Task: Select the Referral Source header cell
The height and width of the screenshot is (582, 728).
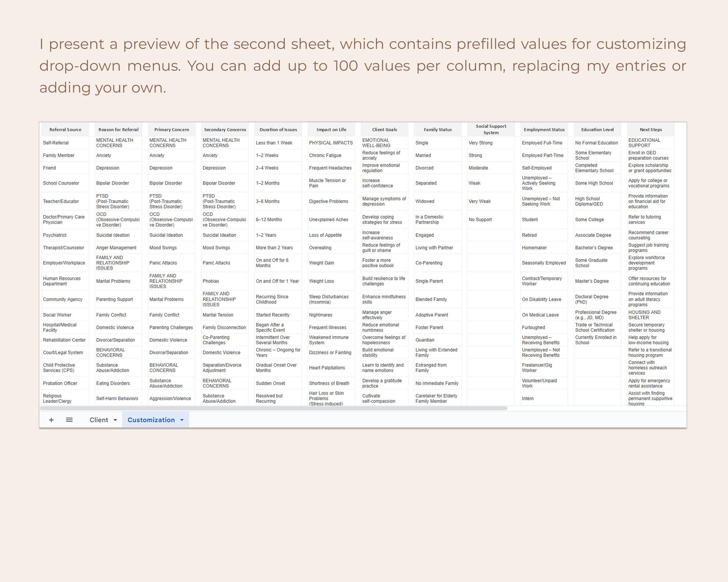Action: coord(65,129)
